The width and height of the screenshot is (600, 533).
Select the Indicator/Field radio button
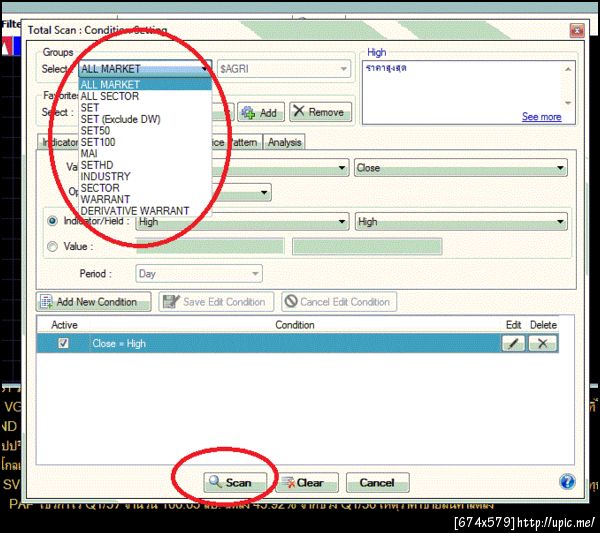click(52, 221)
